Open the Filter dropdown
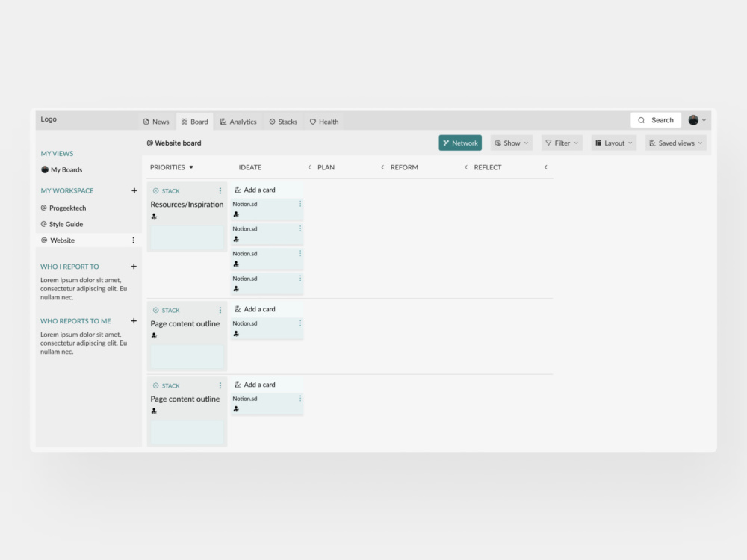This screenshot has width=747, height=560. (562, 143)
